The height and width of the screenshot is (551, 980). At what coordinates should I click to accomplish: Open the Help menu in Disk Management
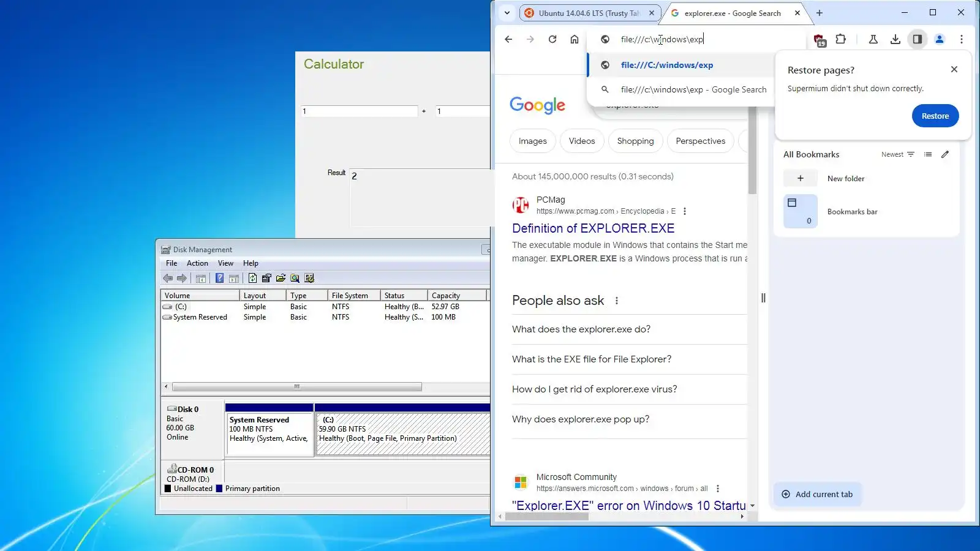(251, 263)
